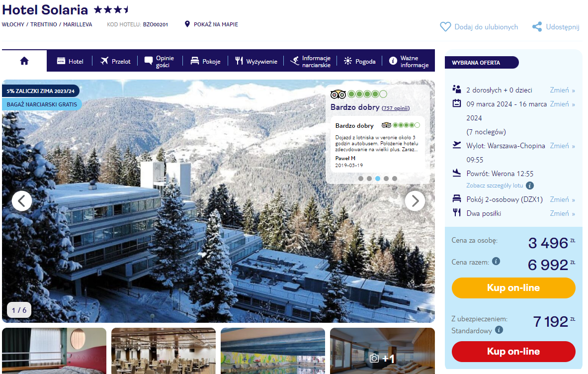Click the info icon next to Standardowy insurance

[x=499, y=330]
